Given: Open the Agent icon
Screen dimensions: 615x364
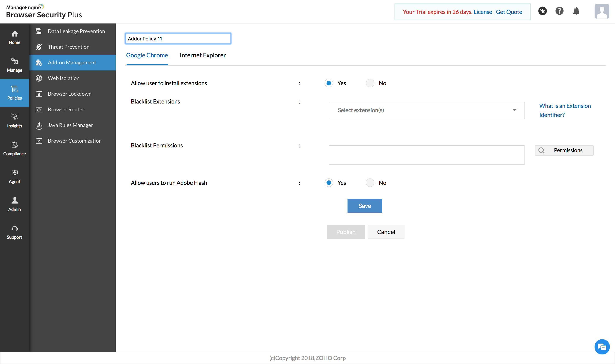Looking at the screenshot, I should (x=15, y=172).
